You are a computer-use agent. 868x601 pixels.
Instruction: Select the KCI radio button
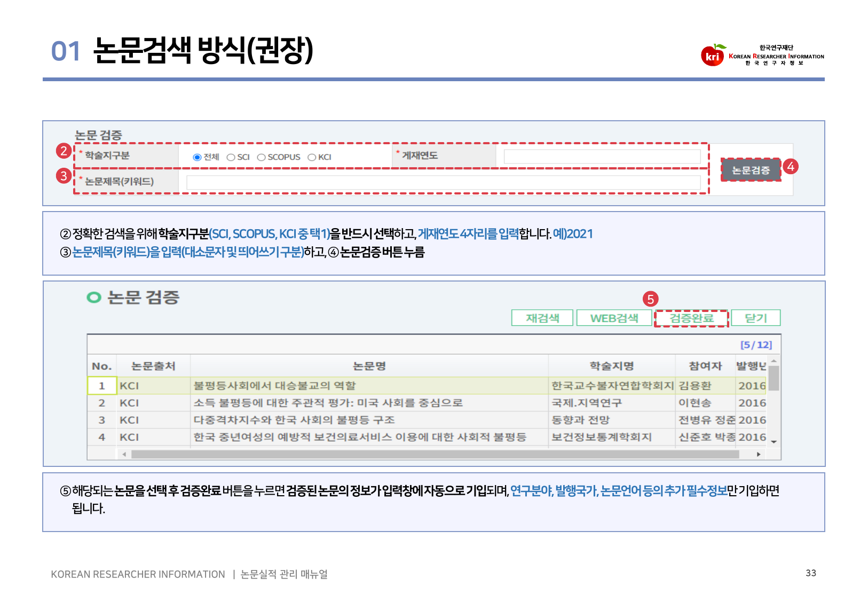point(312,157)
